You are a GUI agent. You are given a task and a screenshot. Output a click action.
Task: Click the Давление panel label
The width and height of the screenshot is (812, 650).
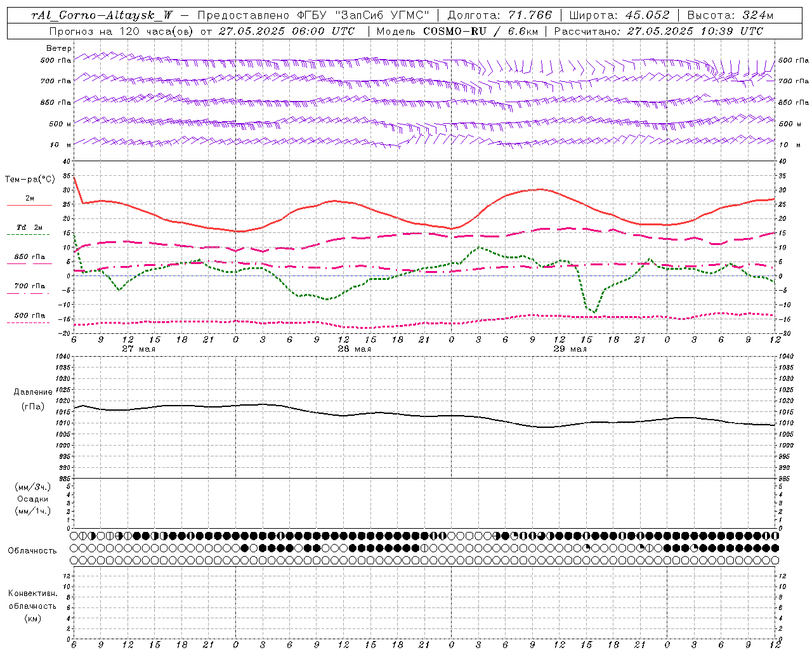click(33, 392)
